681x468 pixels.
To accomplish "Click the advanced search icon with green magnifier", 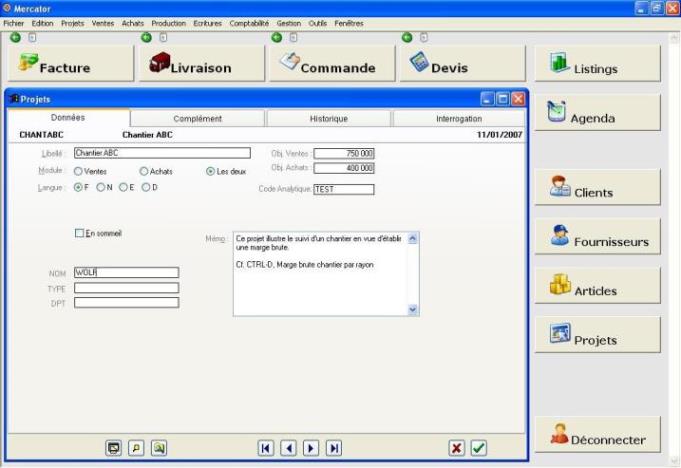I will click(x=159, y=448).
